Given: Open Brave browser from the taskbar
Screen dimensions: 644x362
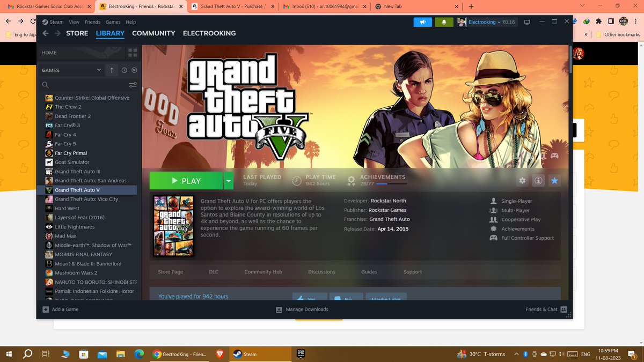Looking at the screenshot, I should pos(219,354).
